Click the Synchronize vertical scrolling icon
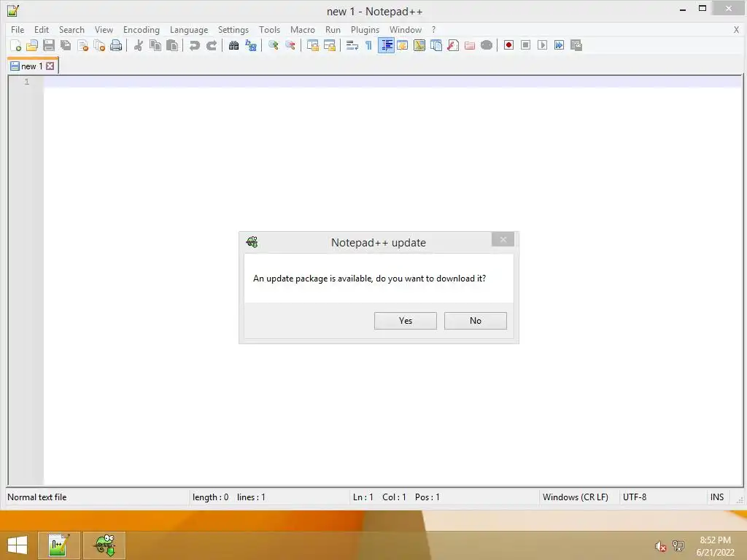 [312, 45]
